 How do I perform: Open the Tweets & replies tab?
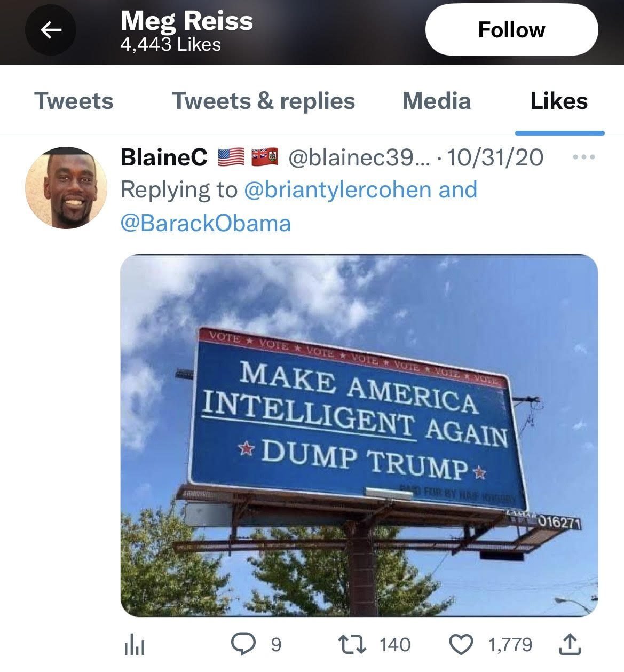(263, 101)
